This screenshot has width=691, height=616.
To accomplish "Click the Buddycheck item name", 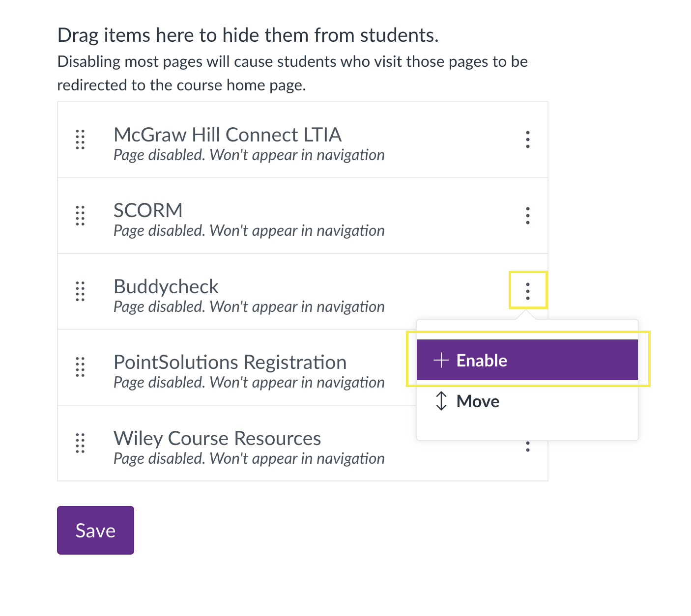I will 166,286.
